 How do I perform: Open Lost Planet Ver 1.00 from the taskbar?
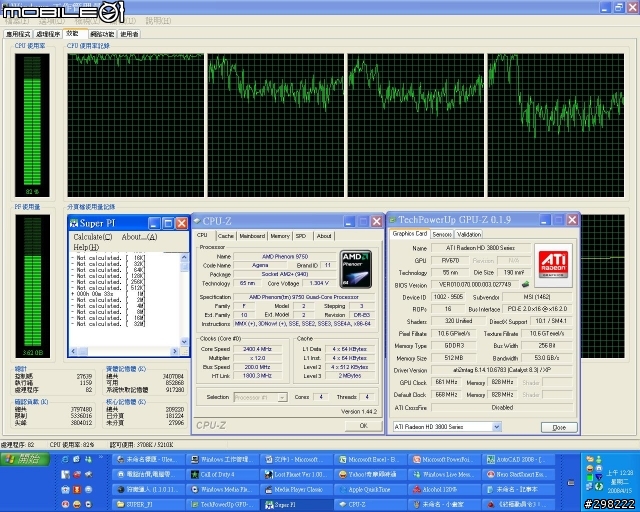click(x=296, y=474)
